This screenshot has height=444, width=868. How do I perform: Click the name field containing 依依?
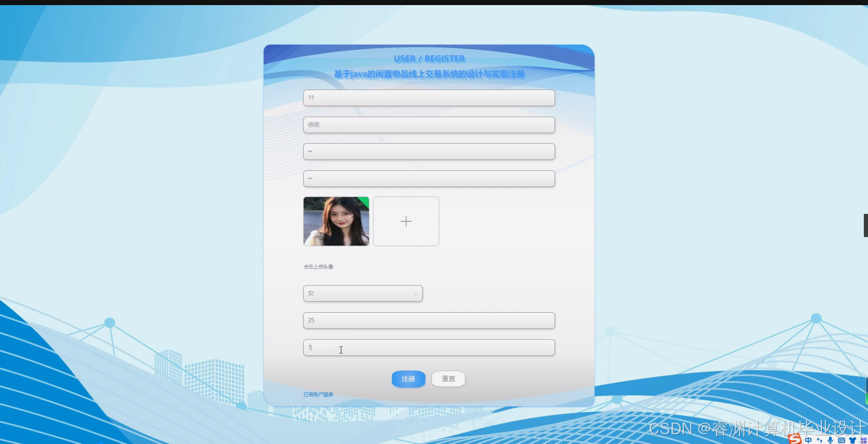(428, 124)
